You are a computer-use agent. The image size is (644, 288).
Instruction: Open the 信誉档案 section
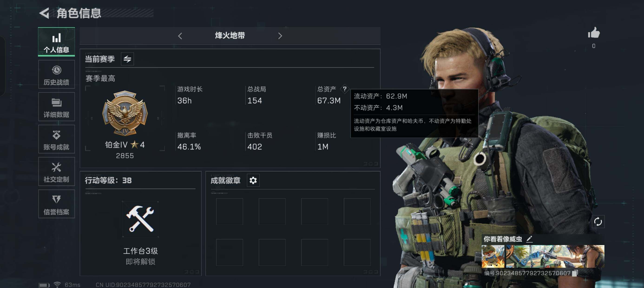click(x=56, y=204)
